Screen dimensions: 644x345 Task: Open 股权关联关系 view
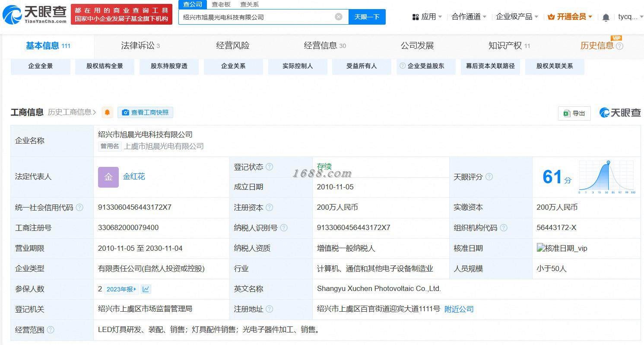coord(555,66)
